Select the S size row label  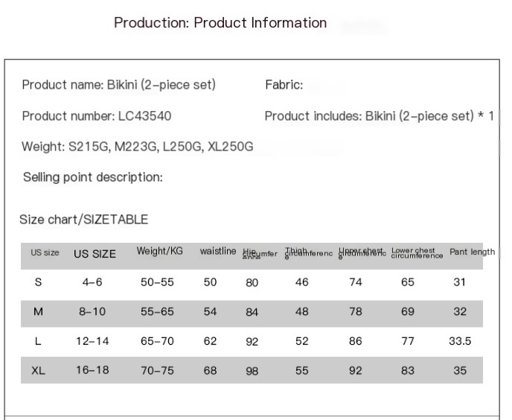(x=38, y=282)
